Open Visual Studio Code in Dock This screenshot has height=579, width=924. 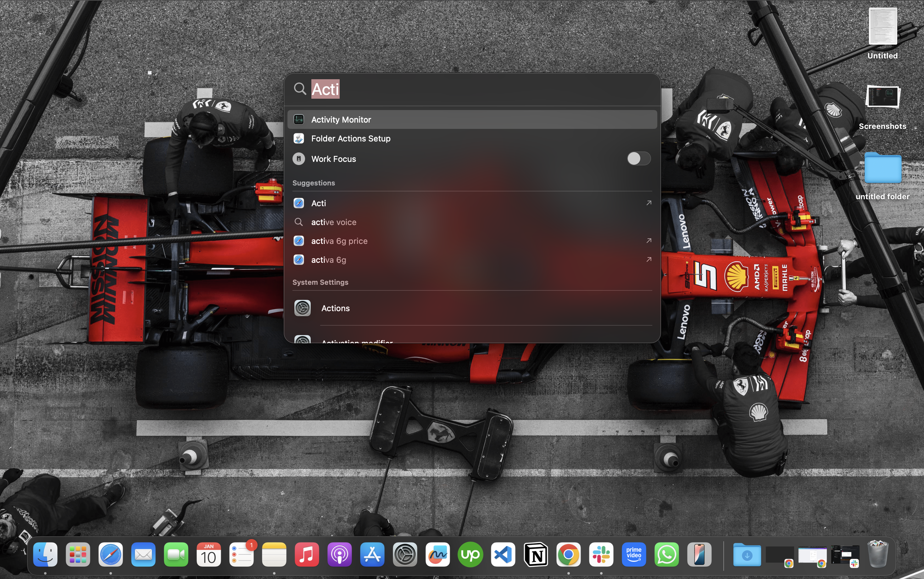tap(503, 554)
